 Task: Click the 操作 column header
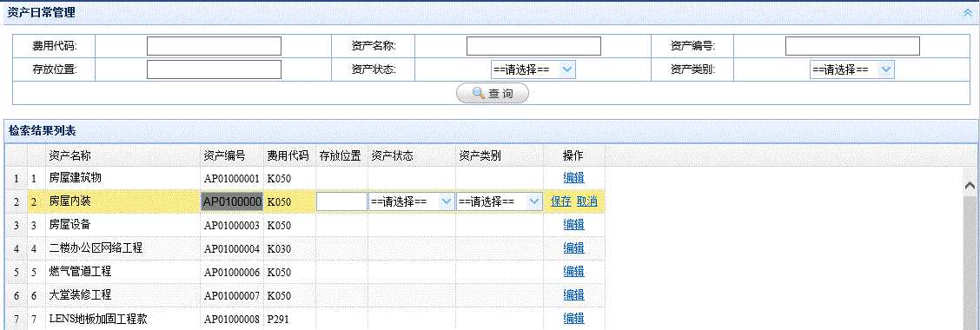pyautogui.click(x=573, y=155)
